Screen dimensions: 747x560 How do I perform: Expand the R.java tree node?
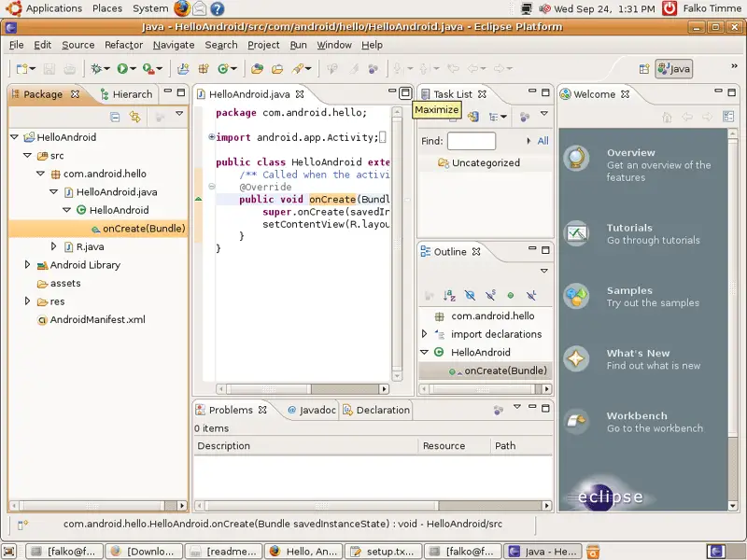coord(54,246)
